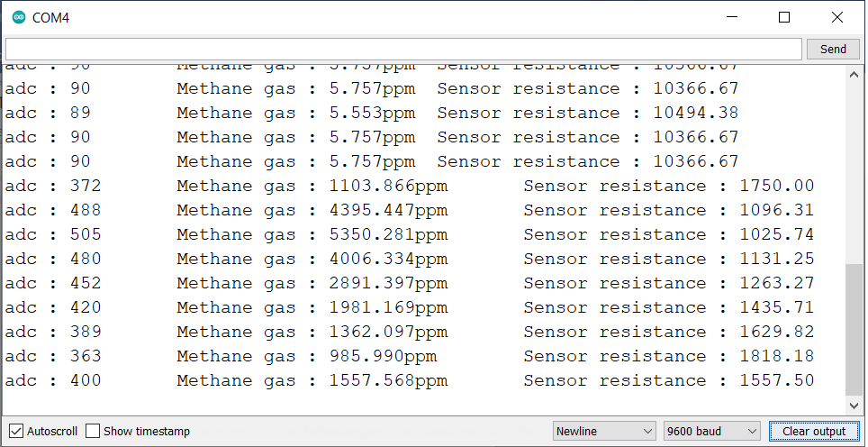Screen dimensions: 868x447
Task: Click the scrollbar up arrow
Action: pos(854,74)
